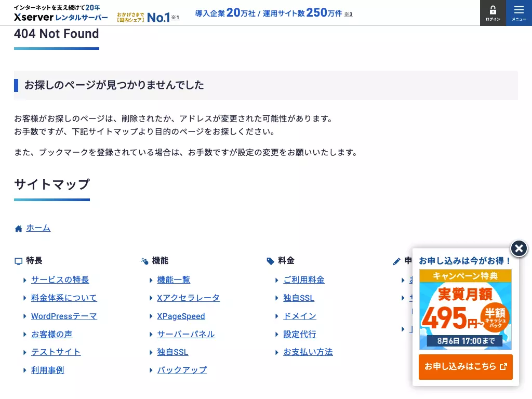The height and width of the screenshot is (399, 532).
Task: Open the バックアップ link
Action: pyautogui.click(x=182, y=370)
